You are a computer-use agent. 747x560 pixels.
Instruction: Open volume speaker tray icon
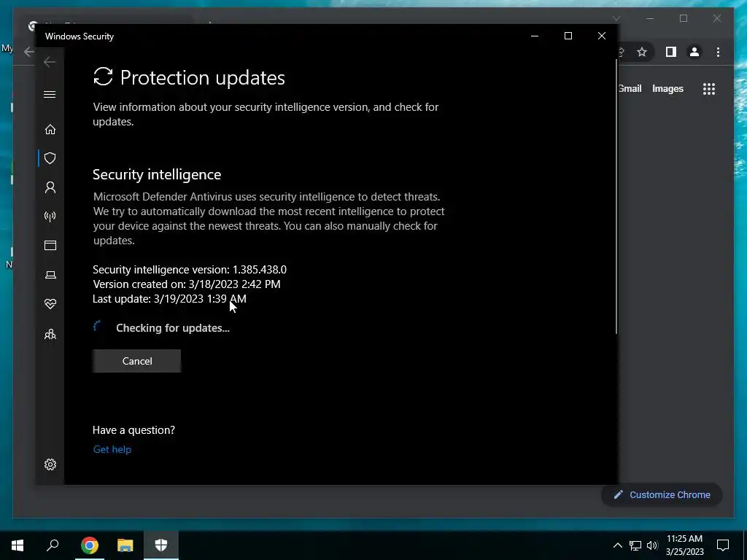click(x=652, y=545)
